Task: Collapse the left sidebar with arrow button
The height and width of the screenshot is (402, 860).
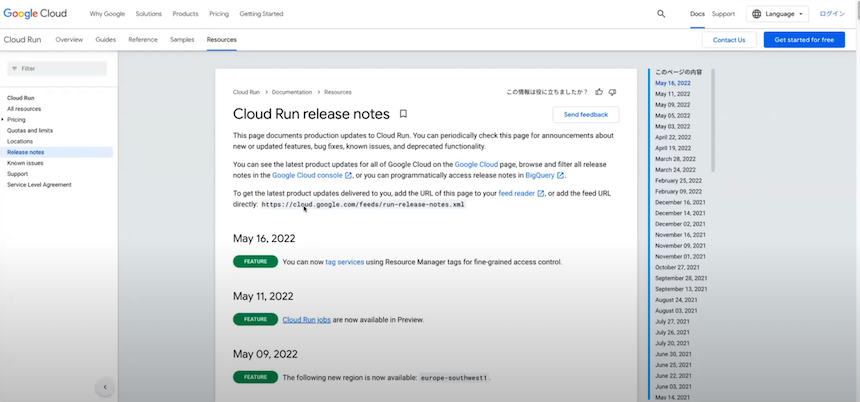Action: pyautogui.click(x=105, y=387)
